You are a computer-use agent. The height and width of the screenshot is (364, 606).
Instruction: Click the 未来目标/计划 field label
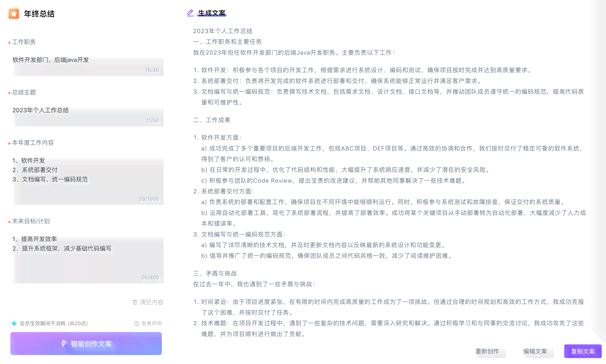(31, 221)
